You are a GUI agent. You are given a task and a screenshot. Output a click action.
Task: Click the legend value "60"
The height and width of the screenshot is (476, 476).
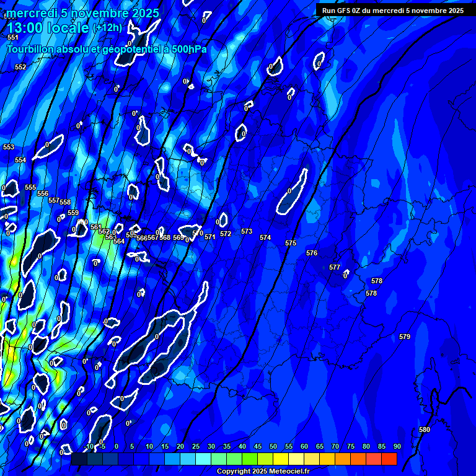pos(304,446)
